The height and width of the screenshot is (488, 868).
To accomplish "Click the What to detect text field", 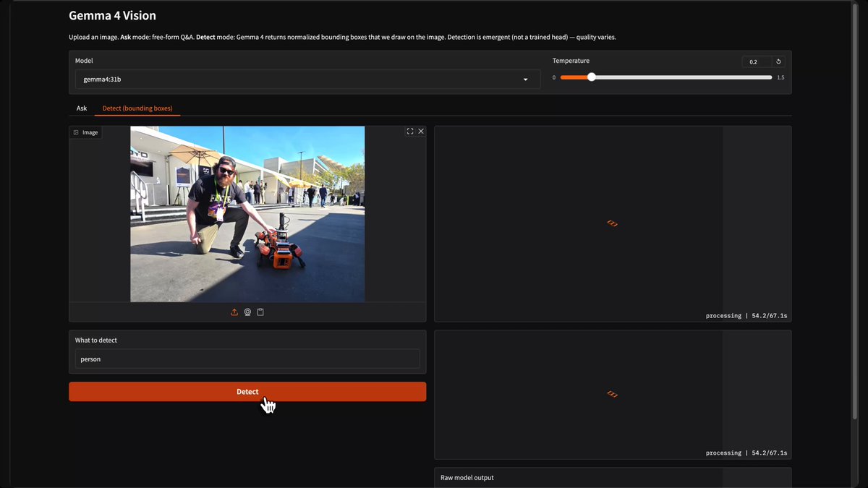I will click(247, 359).
